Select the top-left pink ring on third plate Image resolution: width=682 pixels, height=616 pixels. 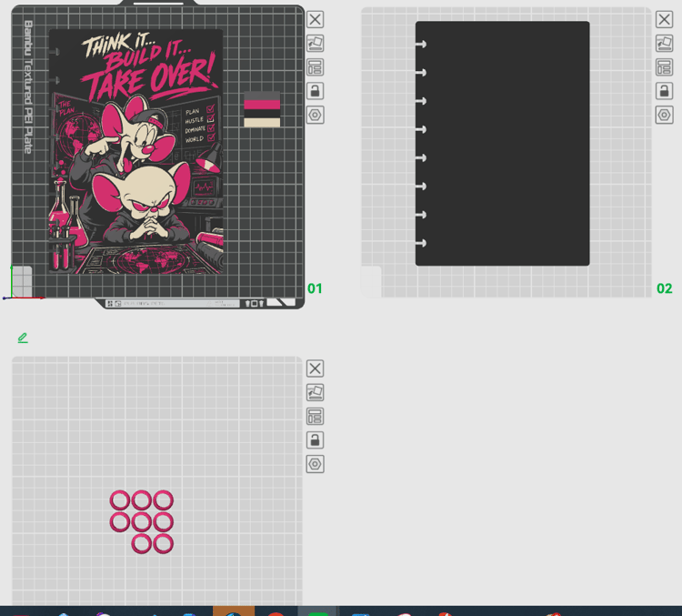[120, 500]
